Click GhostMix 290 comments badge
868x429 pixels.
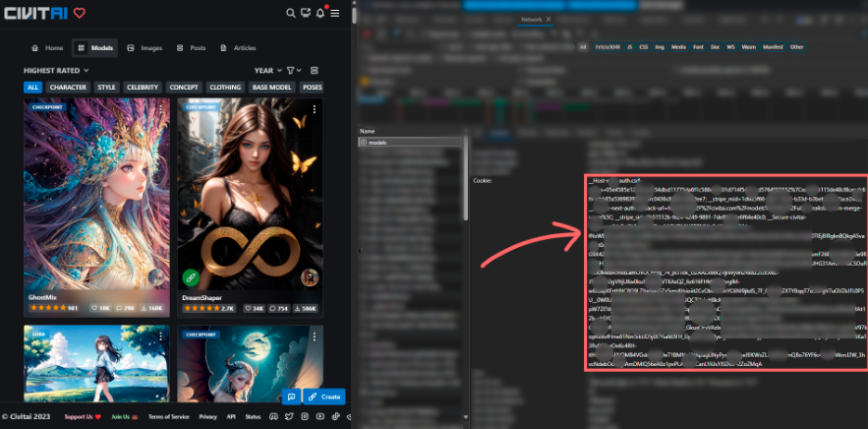126,308
